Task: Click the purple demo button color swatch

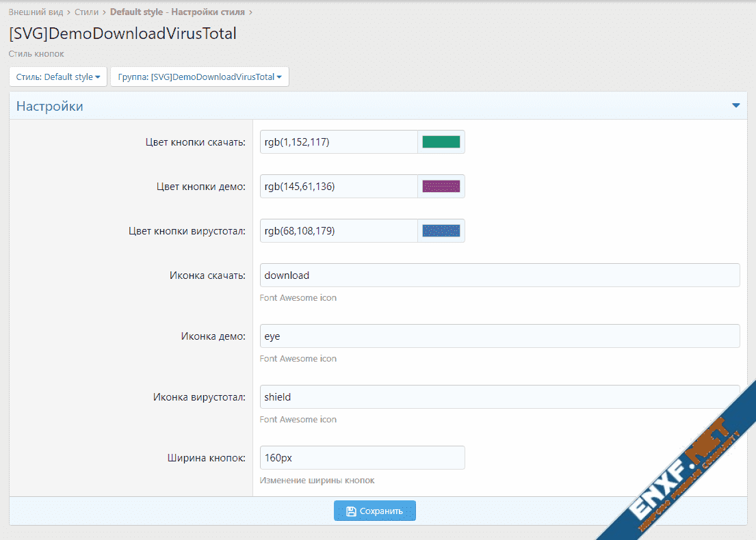Action: click(x=441, y=187)
